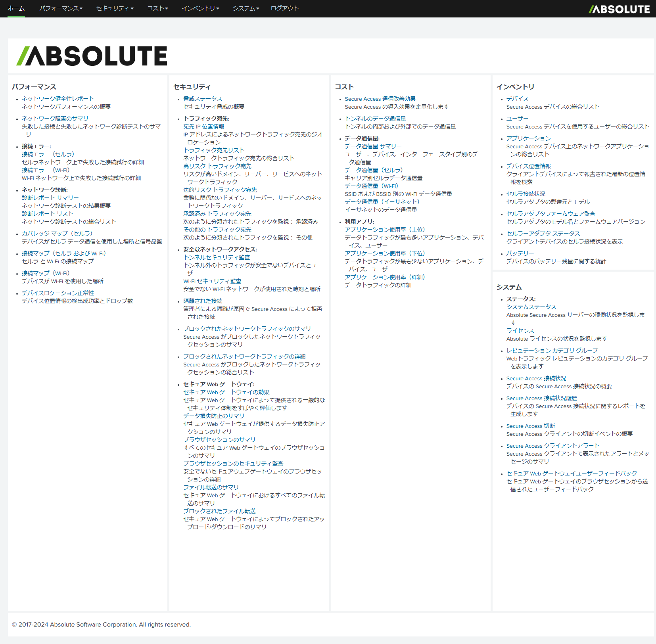Open デバイス位置情報 link
This screenshot has height=644, width=656.
coord(529,166)
